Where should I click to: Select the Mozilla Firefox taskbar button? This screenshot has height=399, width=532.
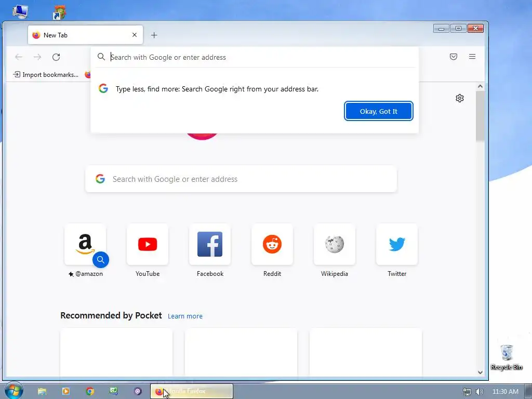coord(192,391)
